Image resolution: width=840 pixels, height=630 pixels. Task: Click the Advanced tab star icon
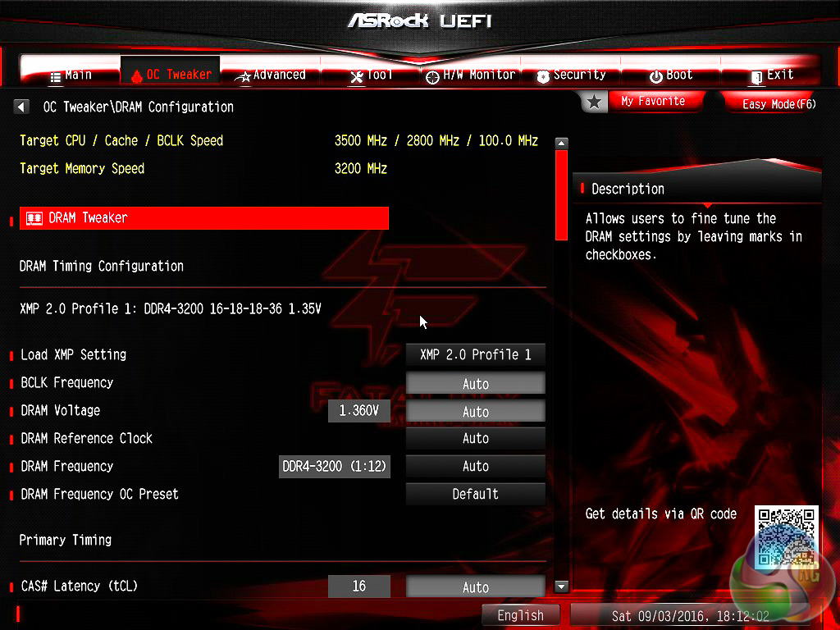243,77
